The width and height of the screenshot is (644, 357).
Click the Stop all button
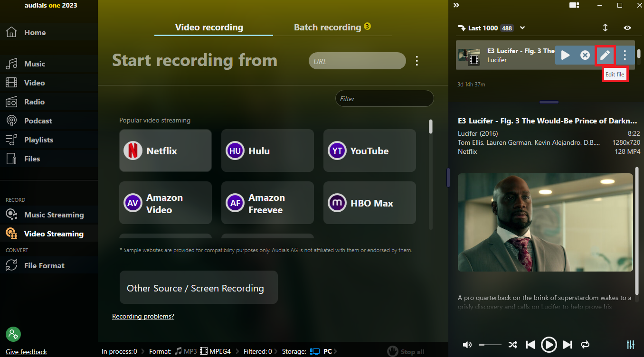[x=406, y=351]
